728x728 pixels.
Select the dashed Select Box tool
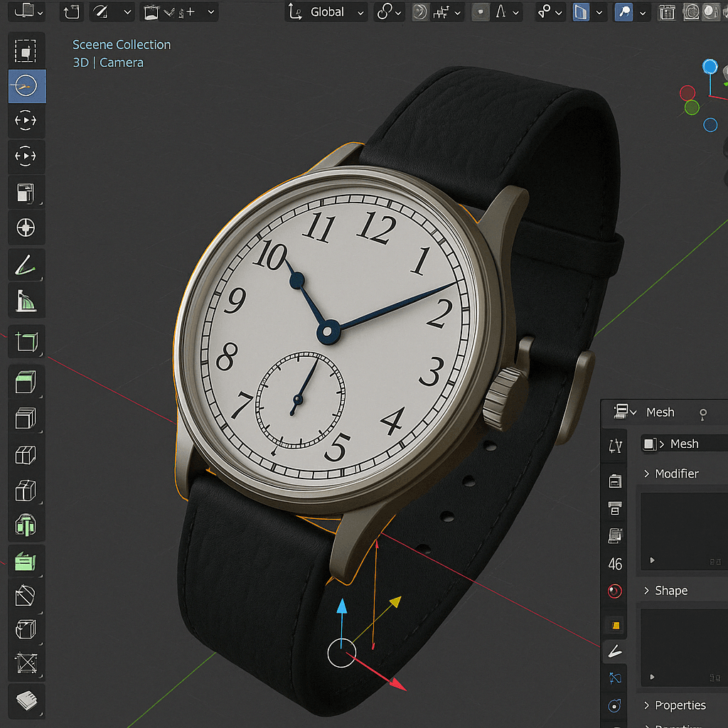click(26, 50)
